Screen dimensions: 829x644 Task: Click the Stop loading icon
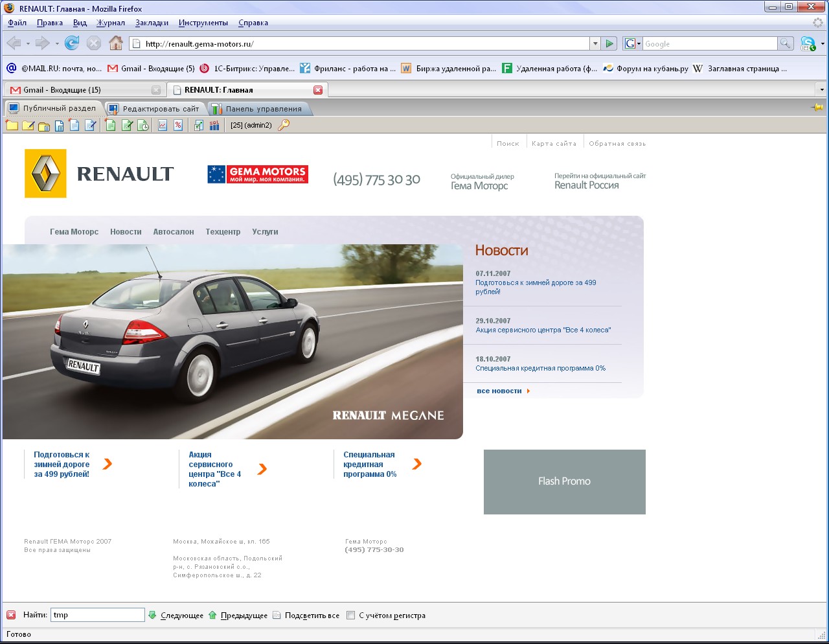pos(94,43)
